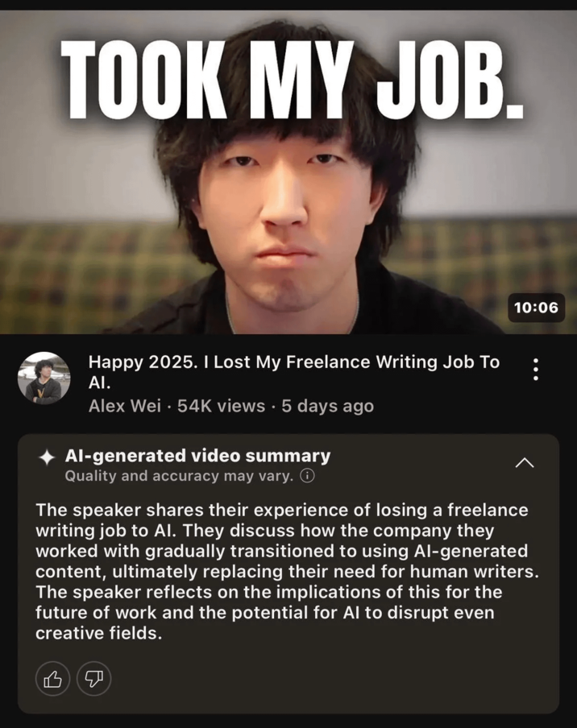Image resolution: width=577 pixels, height=728 pixels.
Task: Tap the "TOOK MY JOB." thumbnail caption
Action: tap(293, 81)
